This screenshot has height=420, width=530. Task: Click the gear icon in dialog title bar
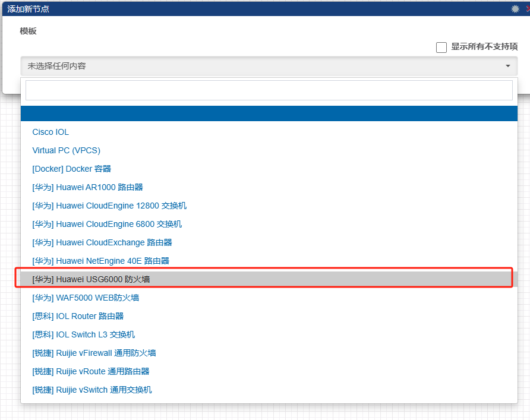click(515, 9)
